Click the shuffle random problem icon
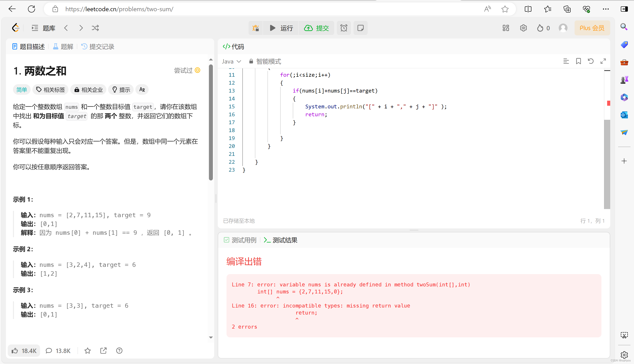Image resolution: width=634 pixels, height=364 pixels. tap(95, 28)
